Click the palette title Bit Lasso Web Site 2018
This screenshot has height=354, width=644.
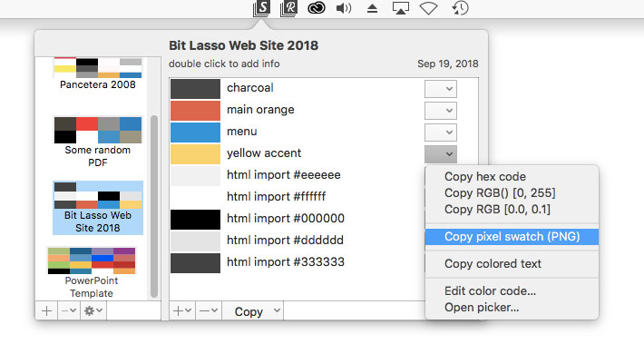(x=244, y=45)
